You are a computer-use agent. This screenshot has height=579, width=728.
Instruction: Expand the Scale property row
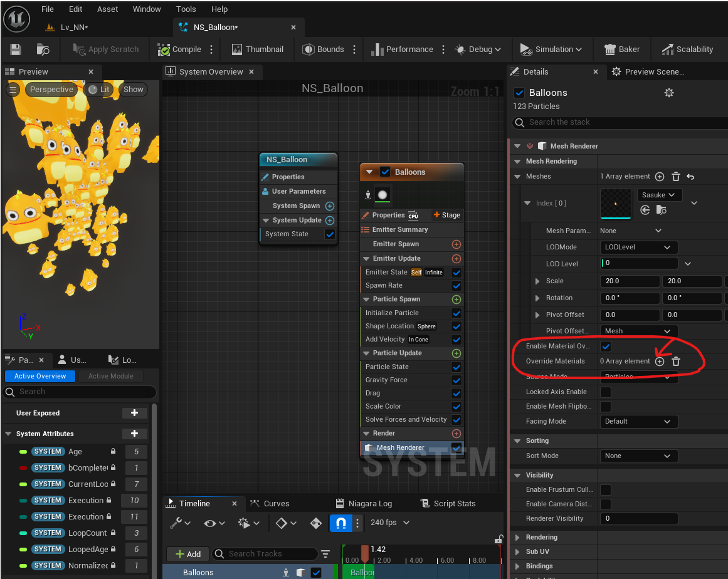click(x=537, y=281)
